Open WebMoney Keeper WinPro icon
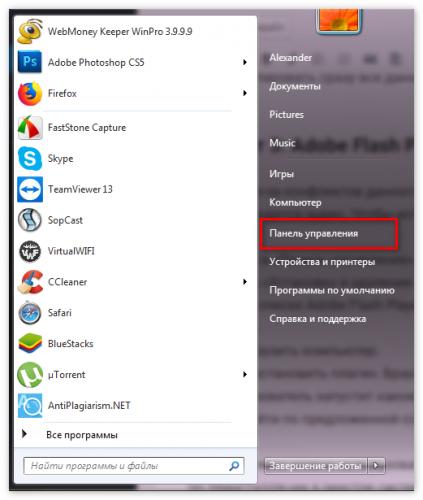 30,32
